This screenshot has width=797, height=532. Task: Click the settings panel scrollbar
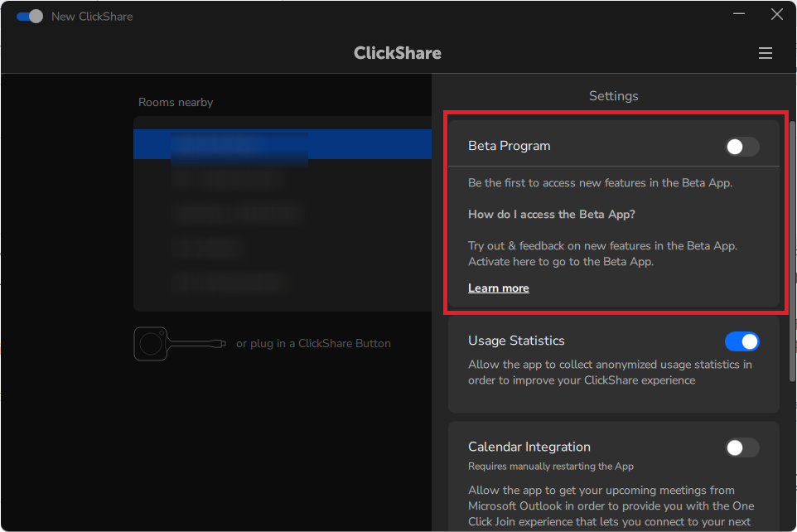coord(791,249)
